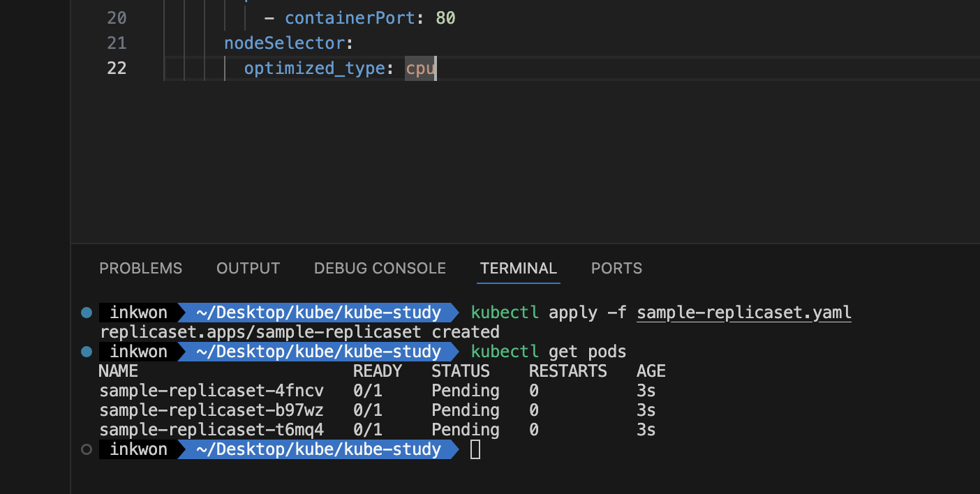Click the optimized_type key in the editor

pyautogui.click(x=315, y=68)
